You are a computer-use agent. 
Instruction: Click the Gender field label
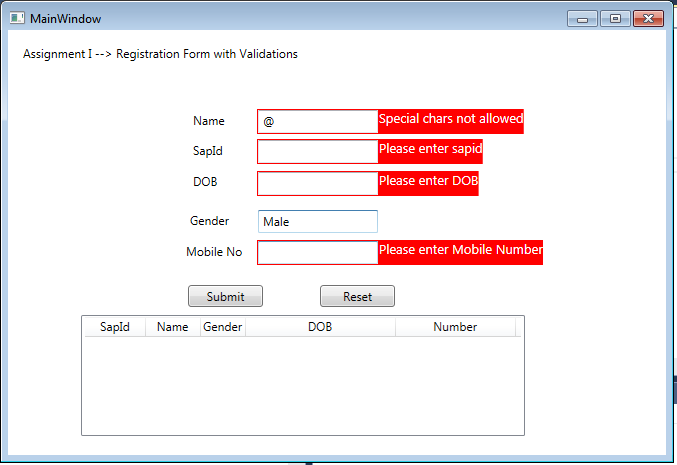click(209, 221)
